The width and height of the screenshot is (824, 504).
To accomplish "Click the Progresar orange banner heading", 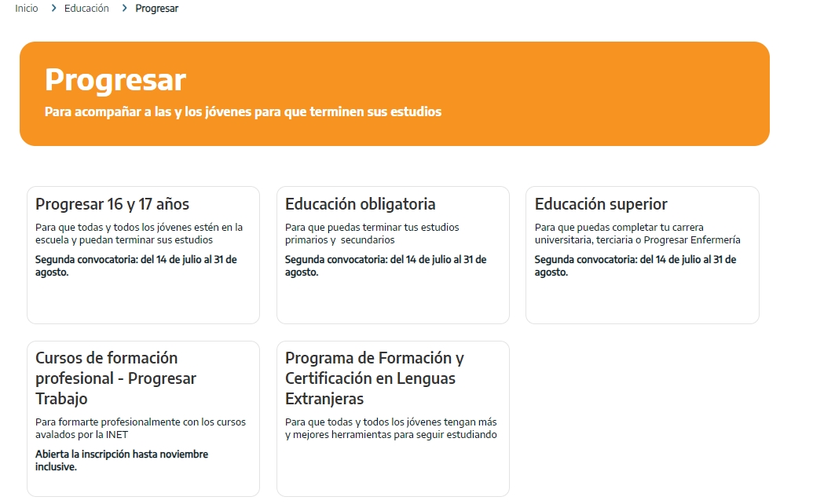I will (x=115, y=79).
